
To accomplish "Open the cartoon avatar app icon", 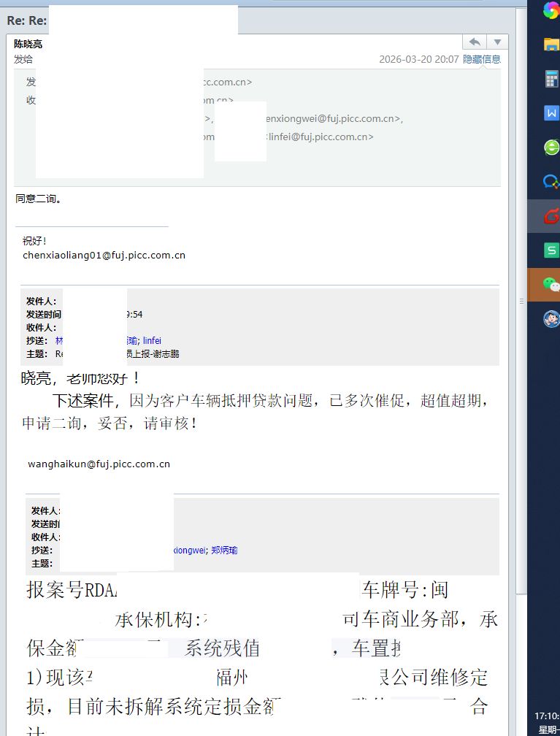I will click(551, 318).
